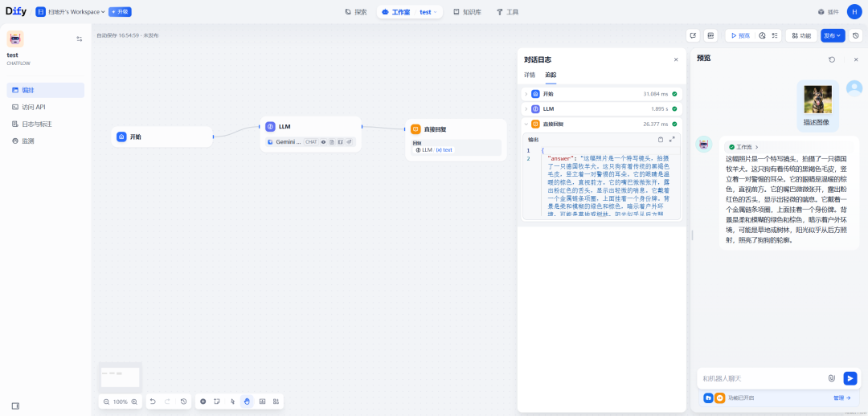Toggle the app sidebar layout switch icon
The height and width of the screenshot is (416, 868).
[x=80, y=39]
